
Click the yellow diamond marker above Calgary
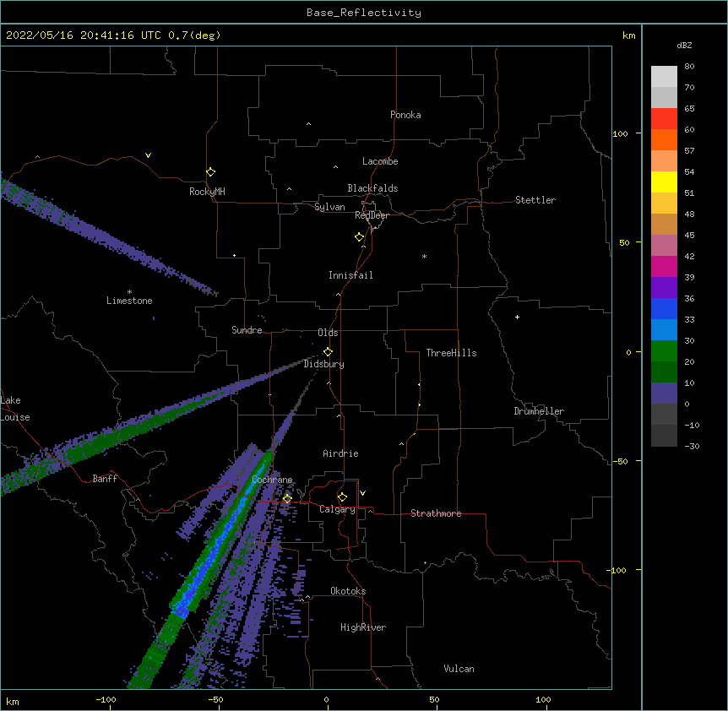(342, 497)
